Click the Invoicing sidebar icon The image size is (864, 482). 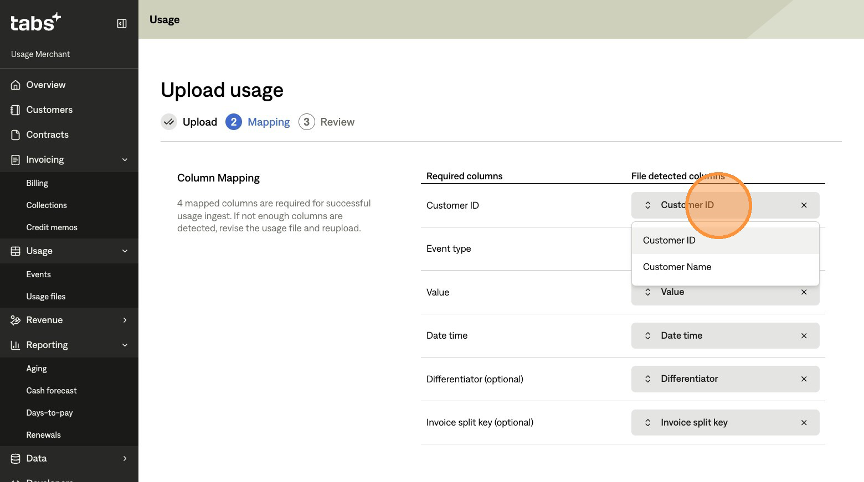(x=15, y=160)
